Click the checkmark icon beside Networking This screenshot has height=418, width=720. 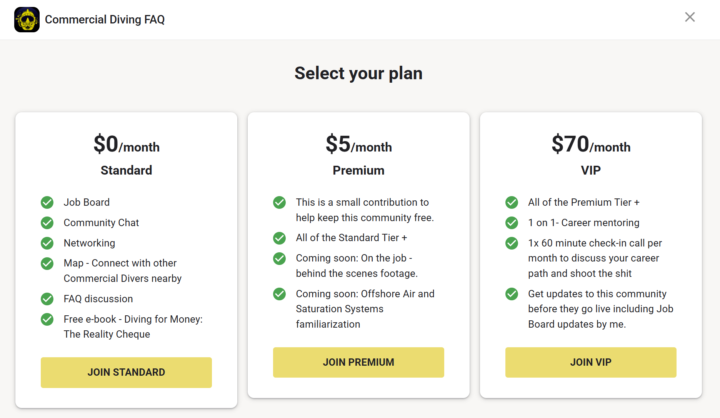pos(47,242)
